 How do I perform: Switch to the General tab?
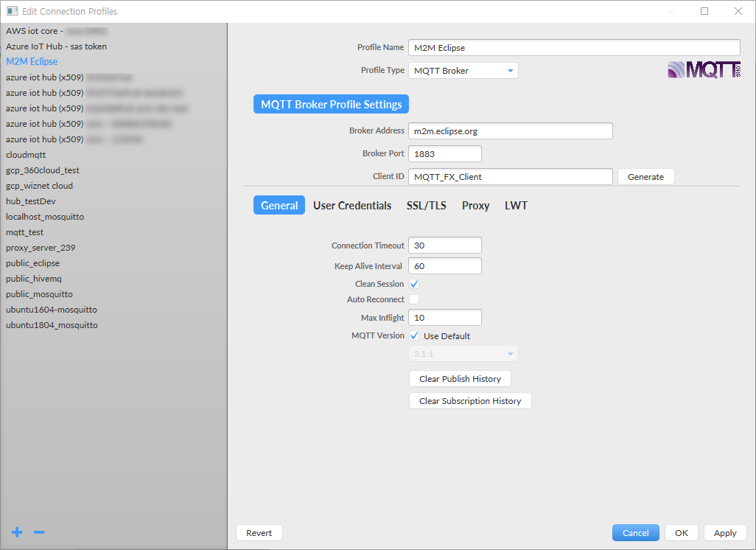click(x=279, y=205)
